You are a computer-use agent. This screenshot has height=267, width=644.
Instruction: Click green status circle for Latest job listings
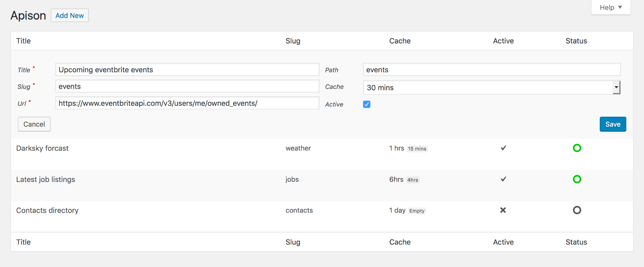coord(577,179)
